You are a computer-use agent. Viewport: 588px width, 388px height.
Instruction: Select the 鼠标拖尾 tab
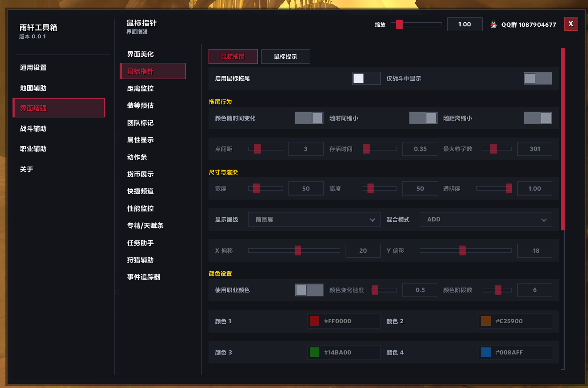233,57
